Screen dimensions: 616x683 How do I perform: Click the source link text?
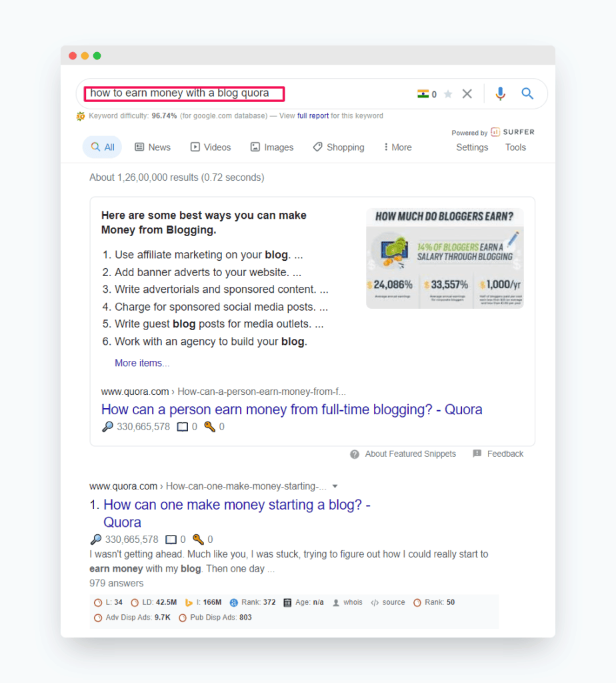[393, 602]
